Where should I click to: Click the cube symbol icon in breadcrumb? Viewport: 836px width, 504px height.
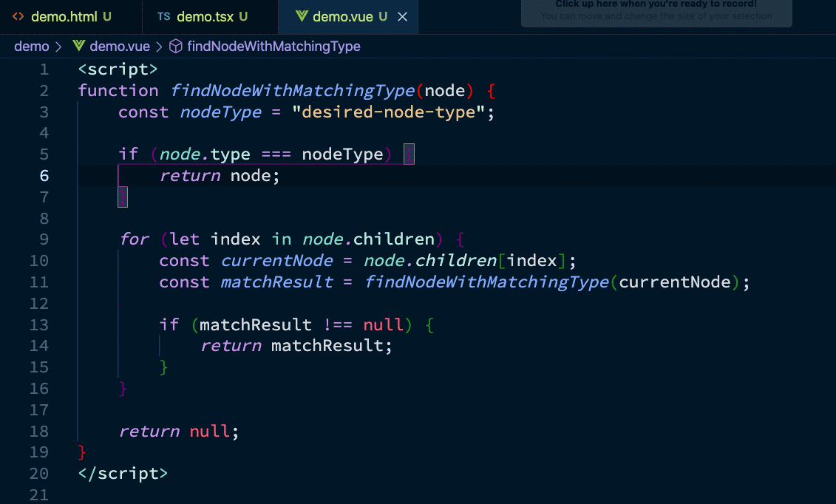pyautogui.click(x=176, y=47)
